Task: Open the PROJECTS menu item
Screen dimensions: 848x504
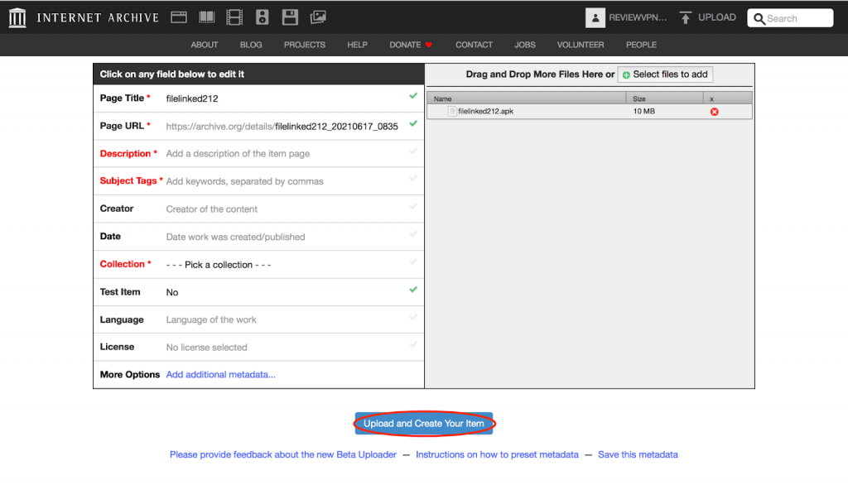Action: [x=305, y=45]
